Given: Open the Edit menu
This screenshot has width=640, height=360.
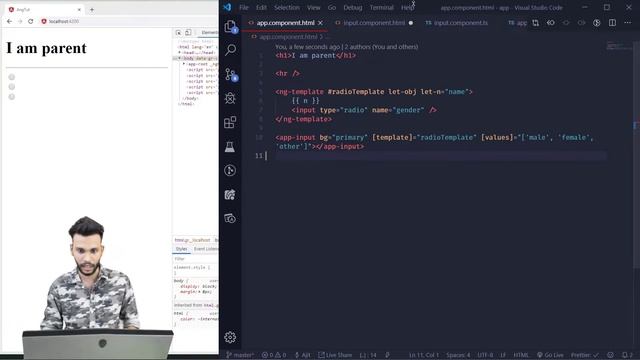Looking at the screenshot, I should coord(261,7).
